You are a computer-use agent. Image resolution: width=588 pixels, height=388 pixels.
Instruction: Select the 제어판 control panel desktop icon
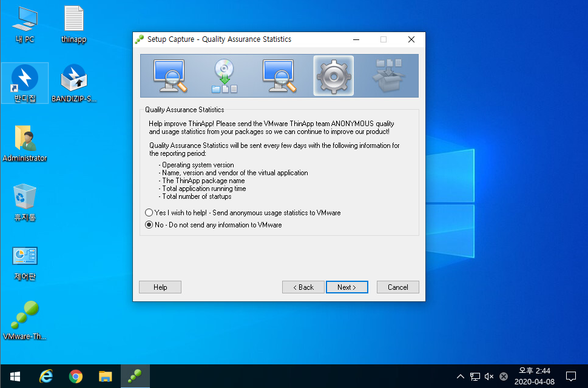point(25,263)
